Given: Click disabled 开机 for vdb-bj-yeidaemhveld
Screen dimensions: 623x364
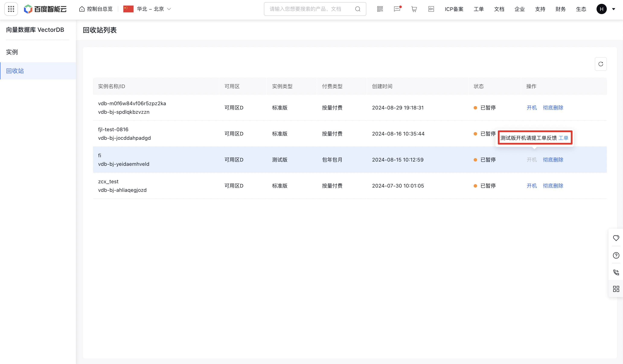Looking at the screenshot, I should pos(531,160).
